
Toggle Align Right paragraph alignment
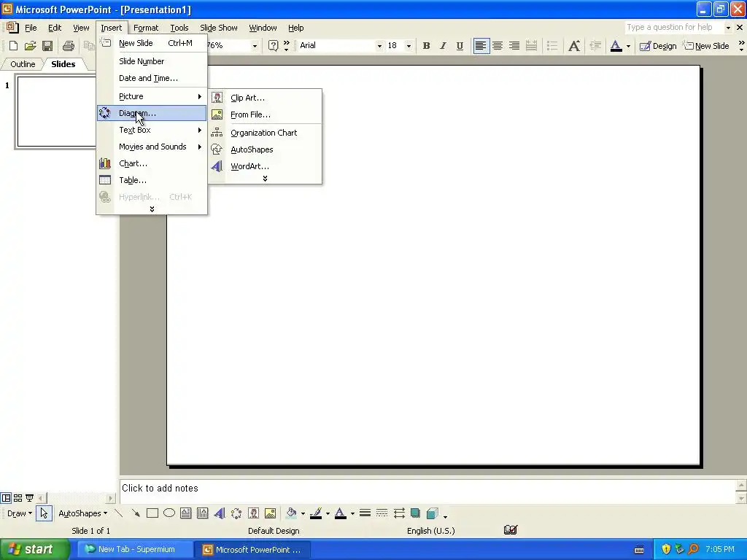pos(514,46)
